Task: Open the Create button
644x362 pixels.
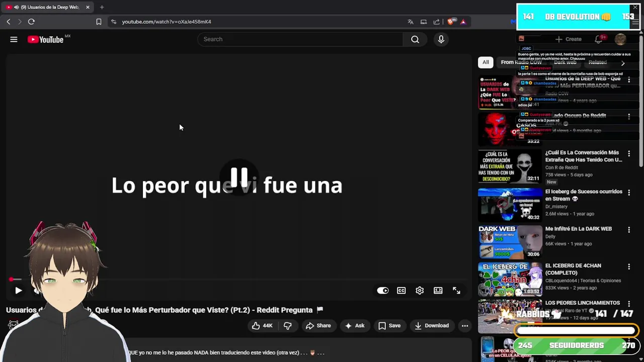Action: pyautogui.click(x=569, y=39)
